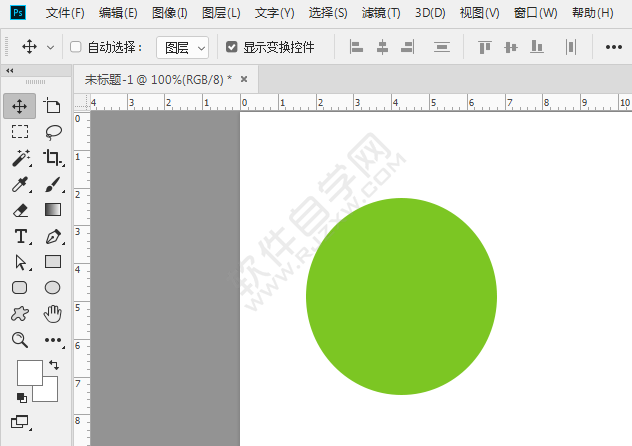The image size is (632, 446).
Task: Reset default foreground and background colors
Action: [x=22, y=398]
